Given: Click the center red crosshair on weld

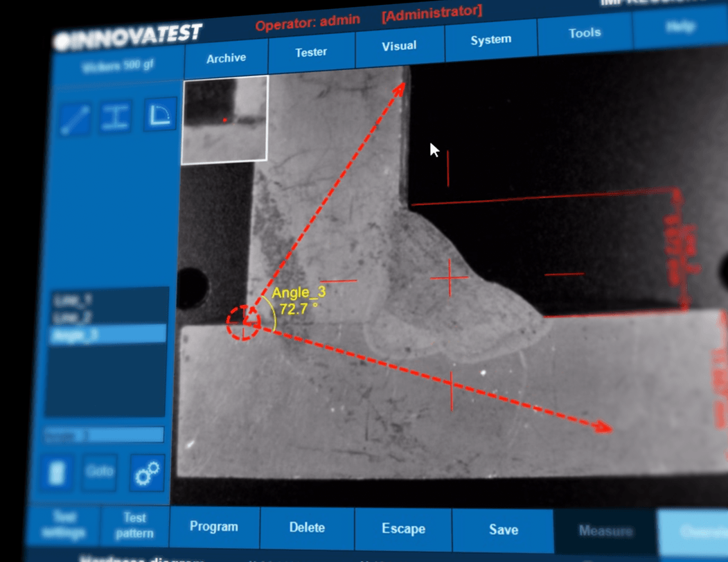Looking at the screenshot, I should pyautogui.click(x=450, y=278).
